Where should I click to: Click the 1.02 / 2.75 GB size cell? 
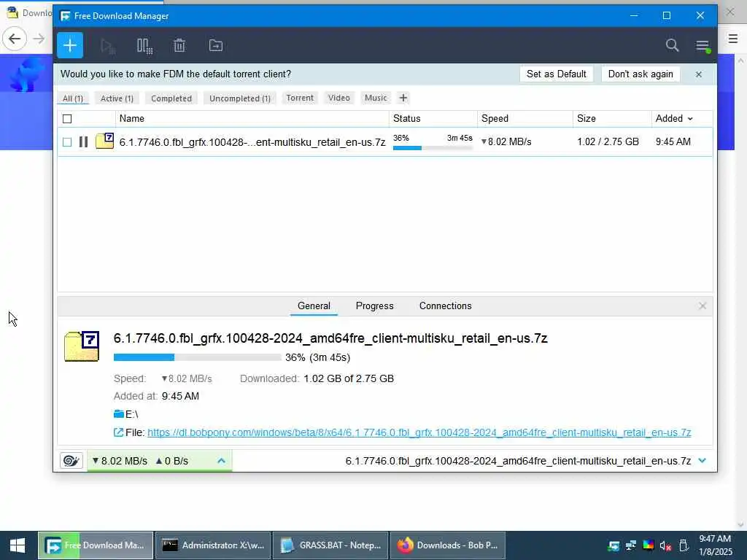(x=608, y=142)
